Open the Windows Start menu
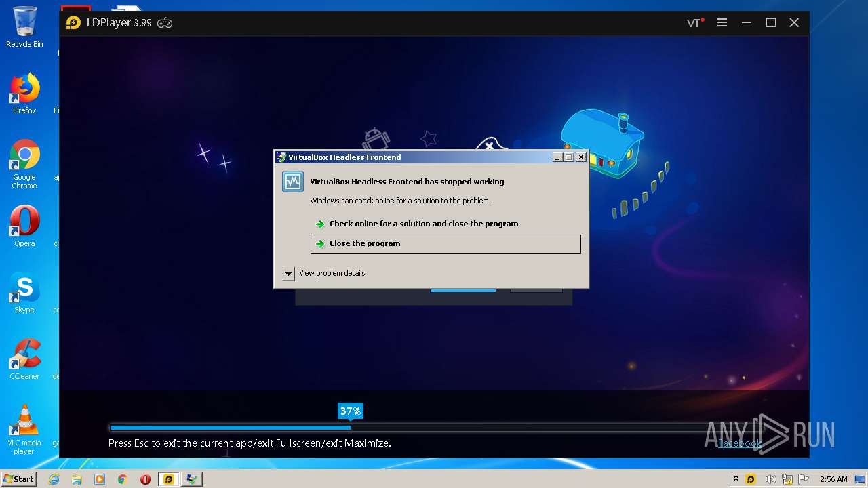Viewport: 868px width, 488px height. (x=18, y=479)
